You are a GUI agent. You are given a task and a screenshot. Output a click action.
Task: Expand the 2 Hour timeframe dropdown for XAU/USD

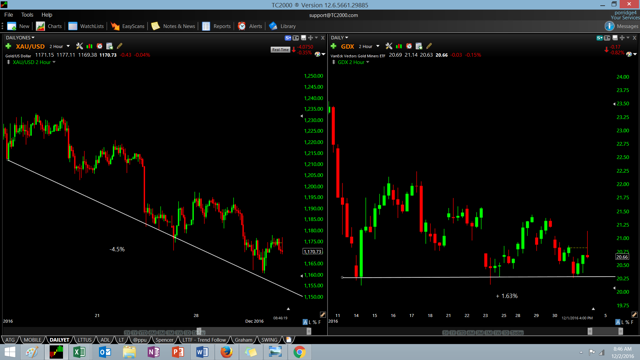pos(60,46)
